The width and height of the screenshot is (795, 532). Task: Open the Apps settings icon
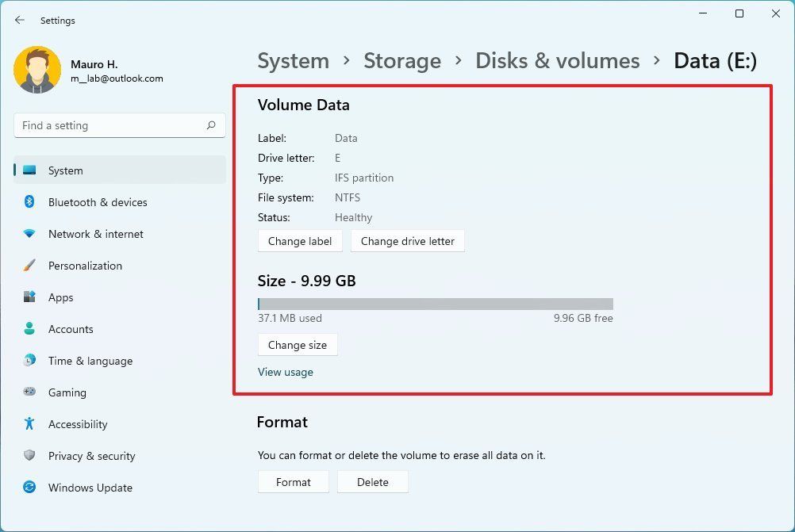pyautogui.click(x=29, y=297)
